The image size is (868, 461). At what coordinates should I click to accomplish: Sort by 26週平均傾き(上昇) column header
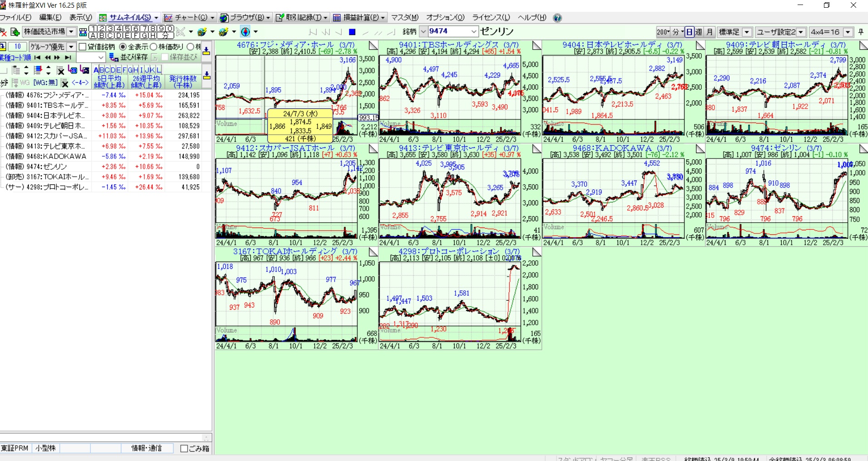pos(146,82)
